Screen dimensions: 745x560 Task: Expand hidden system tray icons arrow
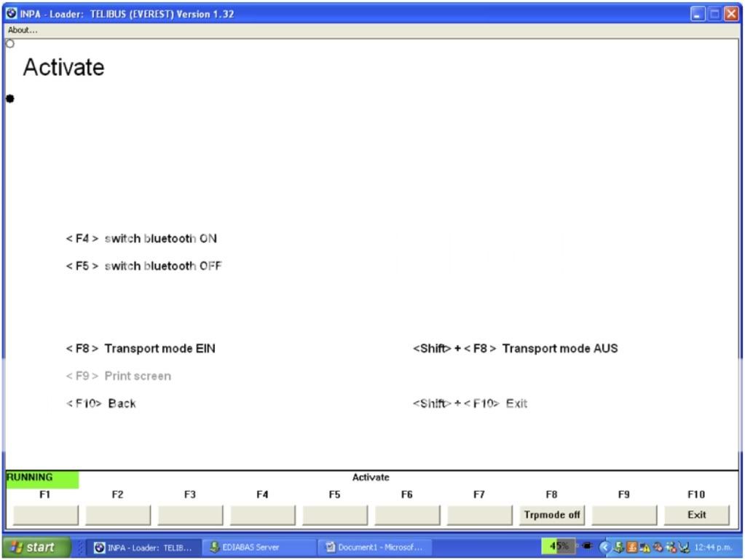[604, 547]
